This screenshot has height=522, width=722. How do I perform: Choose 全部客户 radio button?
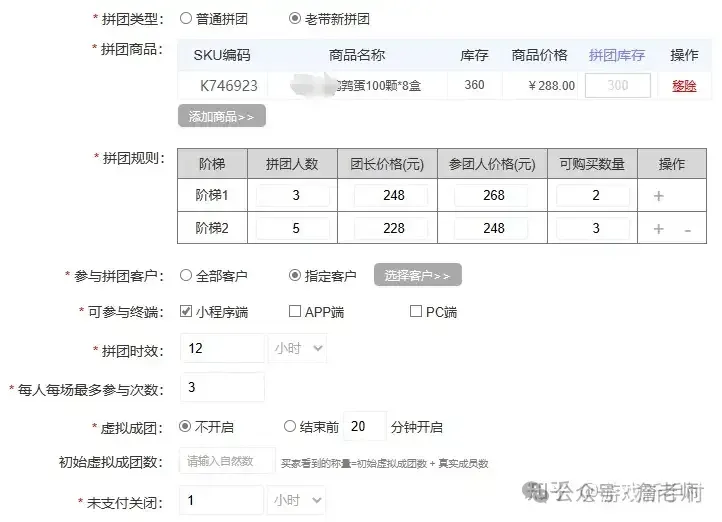pyautogui.click(x=186, y=275)
